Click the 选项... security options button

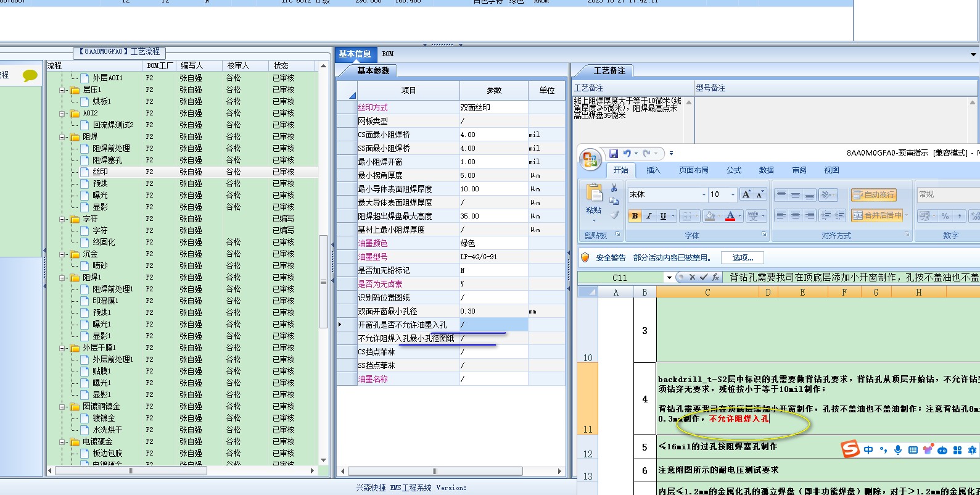tap(743, 258)
